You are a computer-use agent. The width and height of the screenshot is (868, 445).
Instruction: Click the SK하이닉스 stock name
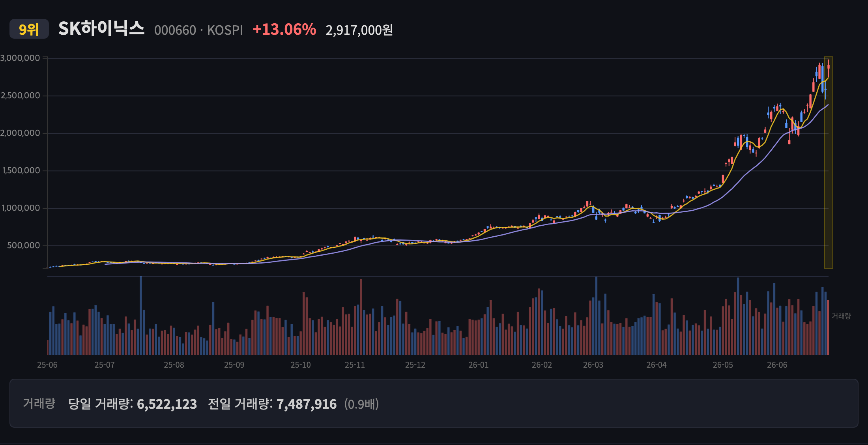tap(101, 29)
